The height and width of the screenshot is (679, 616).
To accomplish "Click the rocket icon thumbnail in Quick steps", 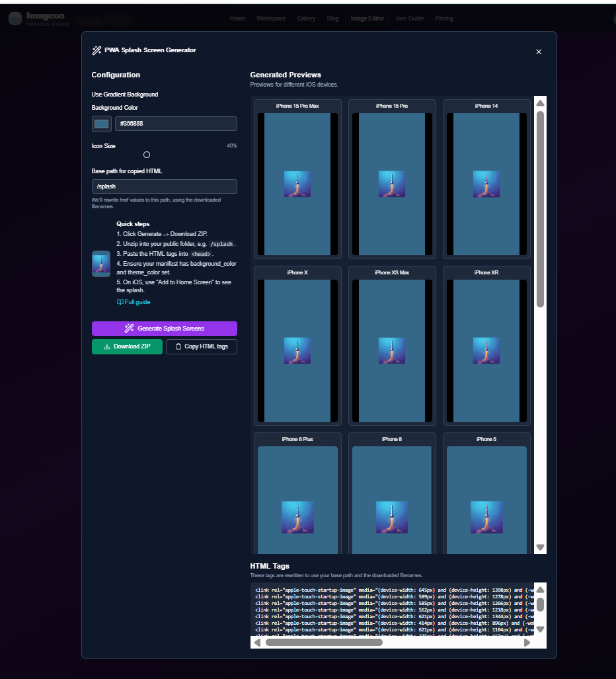I will pyautogui.click(x=100, y=263).
